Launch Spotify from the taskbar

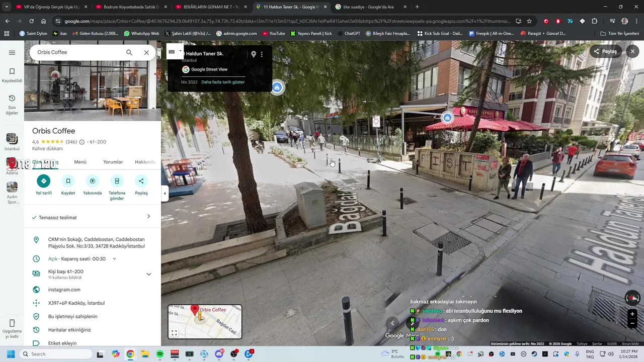coord(160,354)
